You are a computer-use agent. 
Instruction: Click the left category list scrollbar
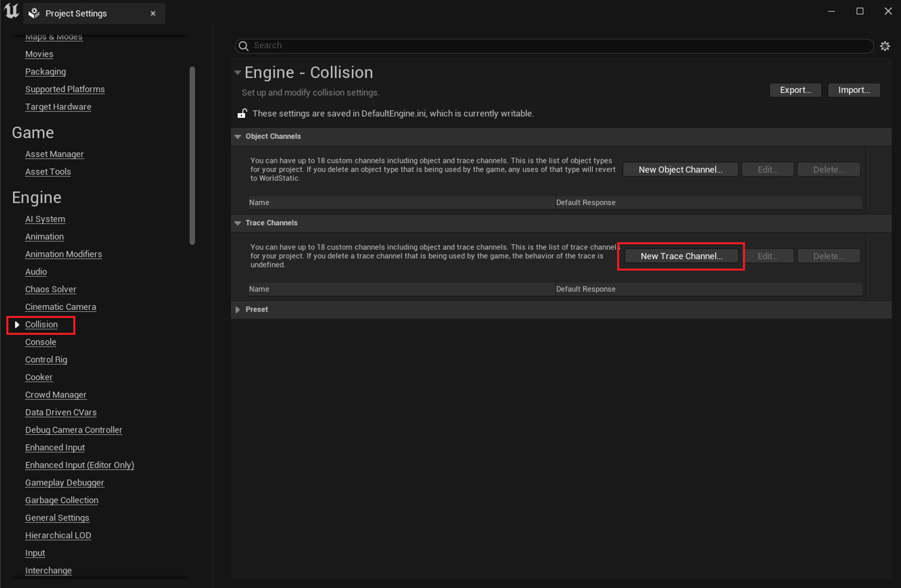(192, 155)
